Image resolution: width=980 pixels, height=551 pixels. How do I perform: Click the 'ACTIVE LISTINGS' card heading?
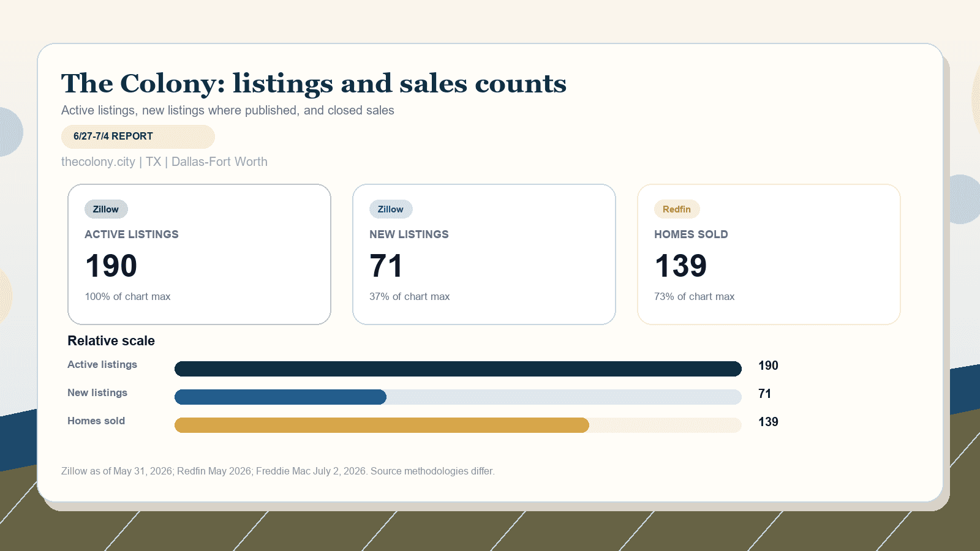[132, 234]
